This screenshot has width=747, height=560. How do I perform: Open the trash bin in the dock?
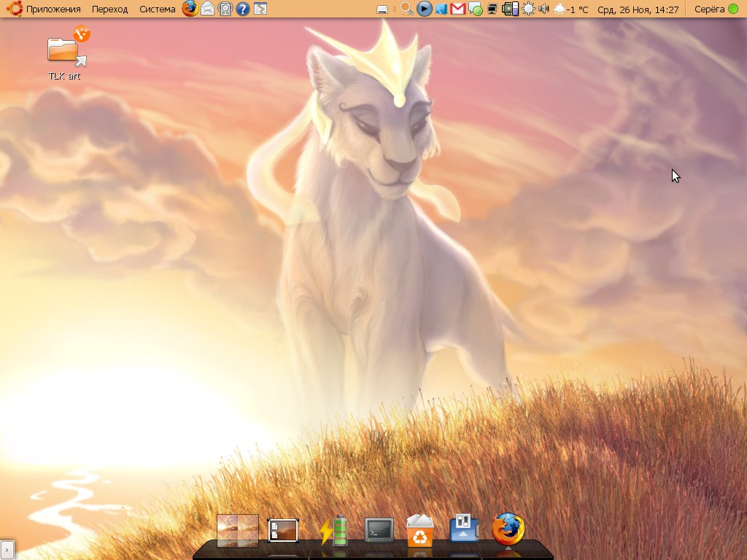point(420,530)
